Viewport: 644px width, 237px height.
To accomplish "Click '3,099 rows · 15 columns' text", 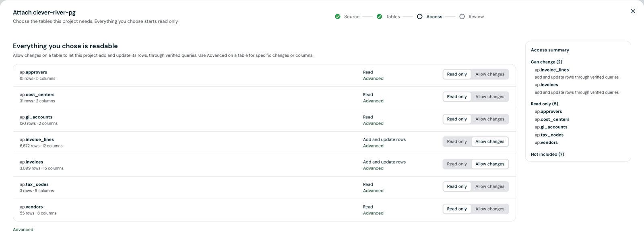I will pyautogui.click(x=41, y=169).
